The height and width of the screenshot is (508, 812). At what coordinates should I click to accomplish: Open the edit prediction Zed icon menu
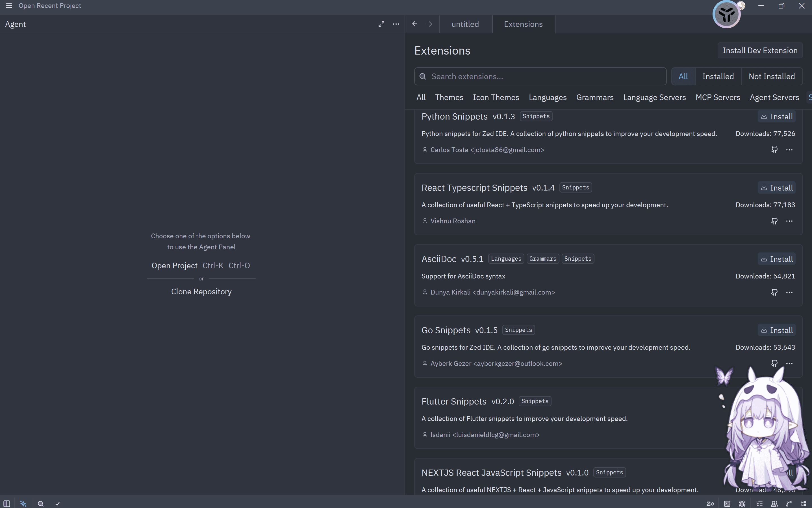710,503
